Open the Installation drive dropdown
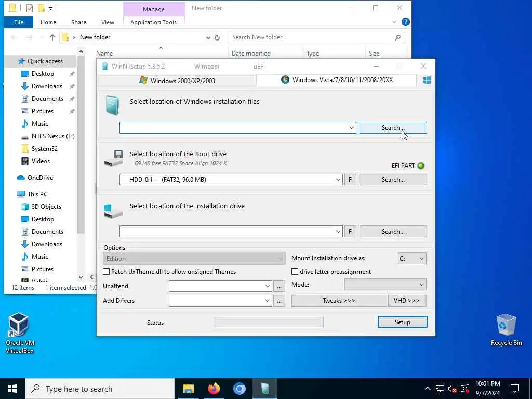The height and width of the screenshot is (399, 532). tap(338, 231)
